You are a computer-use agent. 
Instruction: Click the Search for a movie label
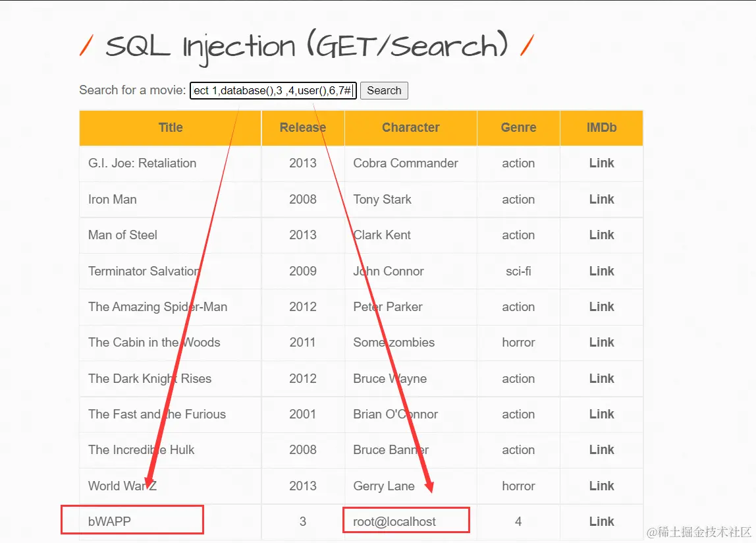[132, 90]
